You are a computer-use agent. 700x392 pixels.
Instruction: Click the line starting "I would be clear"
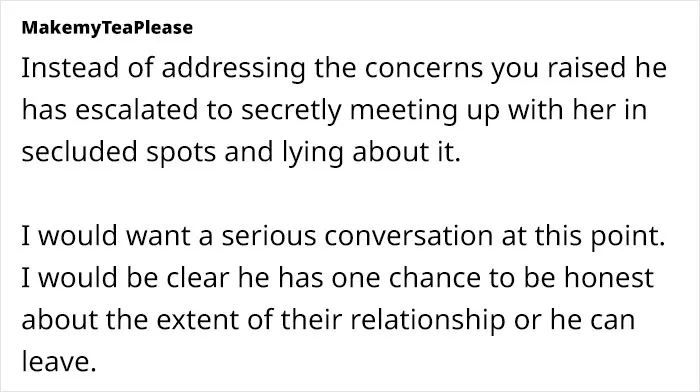pyautogui.click(x=338, y=278)
